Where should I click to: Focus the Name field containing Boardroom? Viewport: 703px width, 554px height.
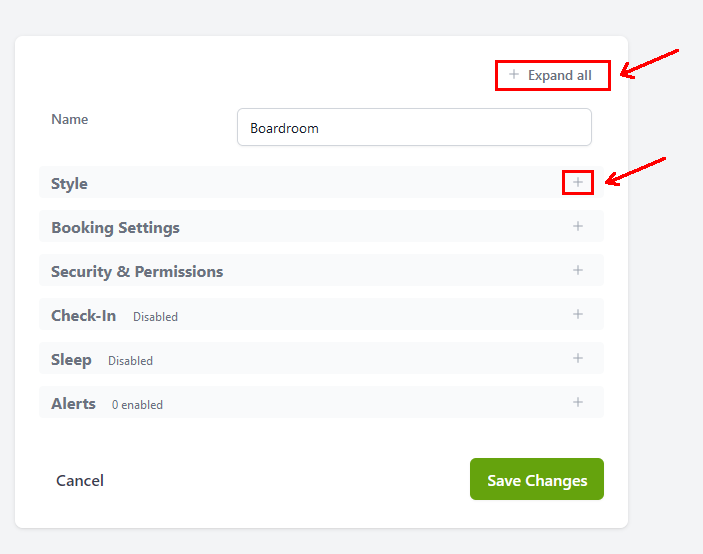[414, 128]
